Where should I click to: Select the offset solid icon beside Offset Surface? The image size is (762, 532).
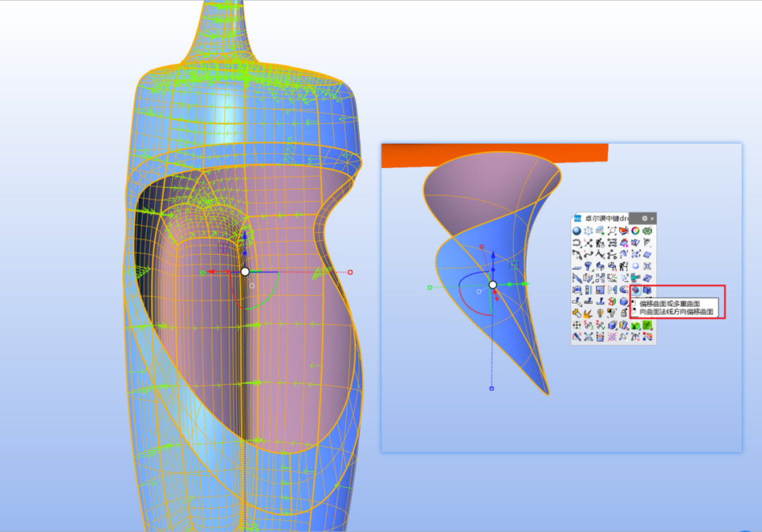point(647,290)
